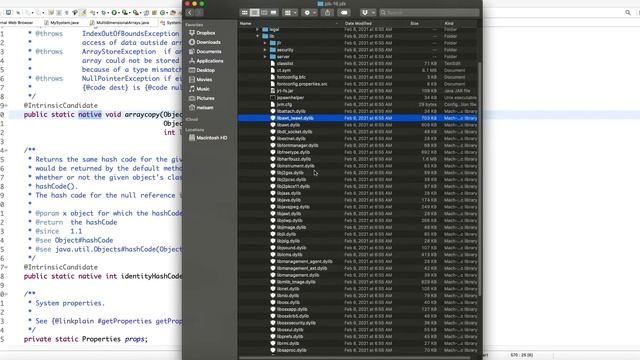Click the Edit Tags button
The image size is (640, 360).
point(344,13)
